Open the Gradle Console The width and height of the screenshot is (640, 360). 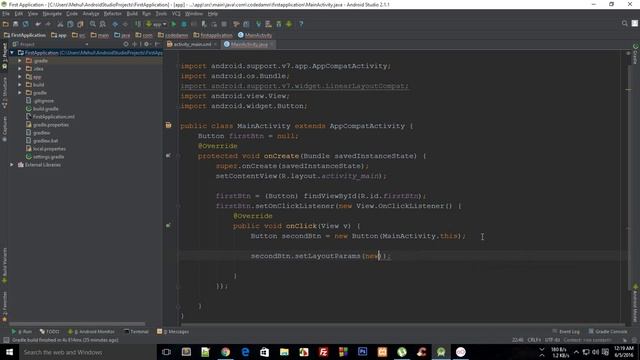pos(608,331)
